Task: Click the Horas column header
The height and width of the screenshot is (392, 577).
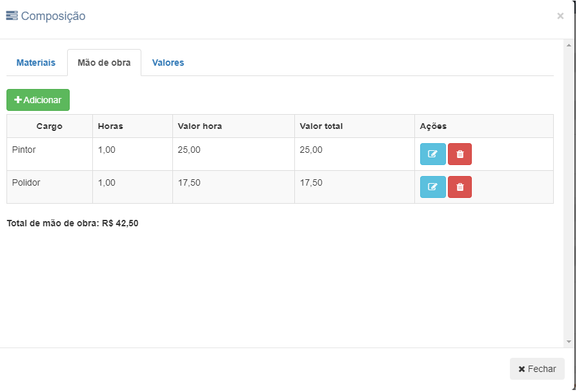Action: pyautogui.click(x=110, y=126)
